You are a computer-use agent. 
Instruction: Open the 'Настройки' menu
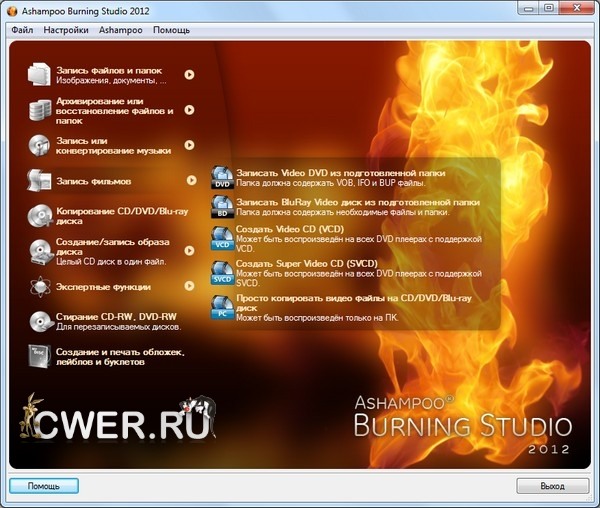(x=67, y=30)
